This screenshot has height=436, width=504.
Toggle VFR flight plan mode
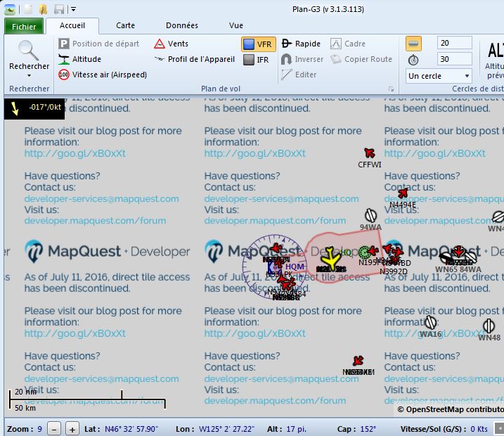coord(259,44)
